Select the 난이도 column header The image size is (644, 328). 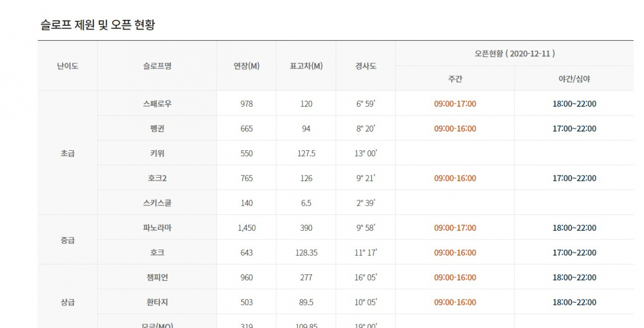(68, 66)
